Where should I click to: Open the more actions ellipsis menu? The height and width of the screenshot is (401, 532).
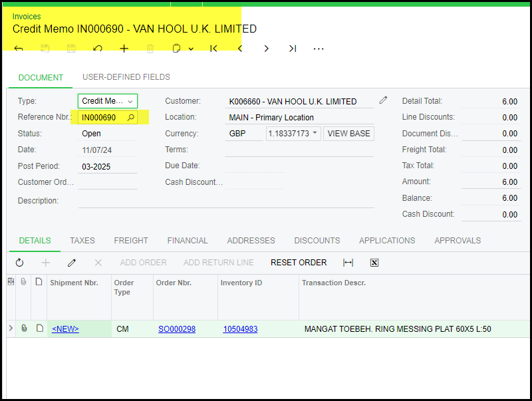pyautogui.click(x=319, y=49)
